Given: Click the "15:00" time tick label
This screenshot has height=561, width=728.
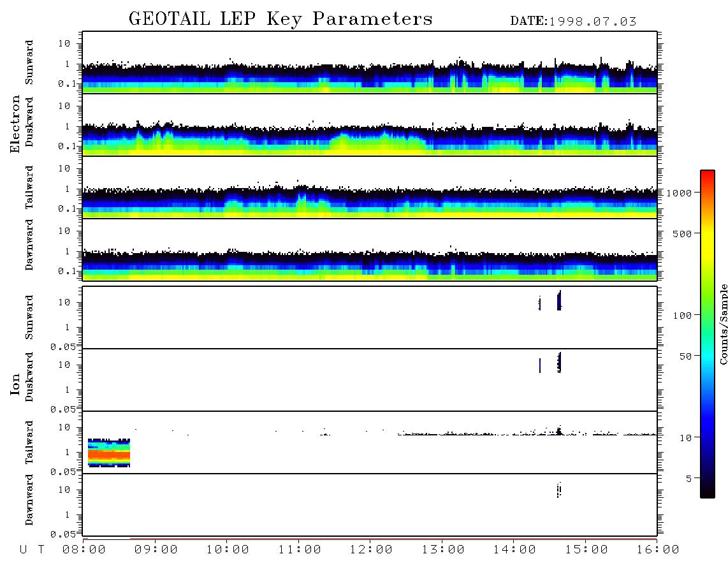Looking at the screenshot, I should [x=586, y=550].
